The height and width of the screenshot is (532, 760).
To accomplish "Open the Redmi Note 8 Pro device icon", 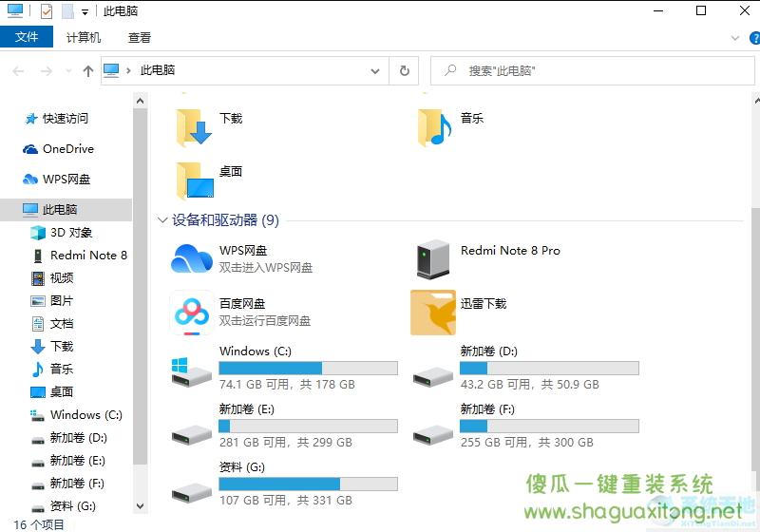I will click(433, 259).
